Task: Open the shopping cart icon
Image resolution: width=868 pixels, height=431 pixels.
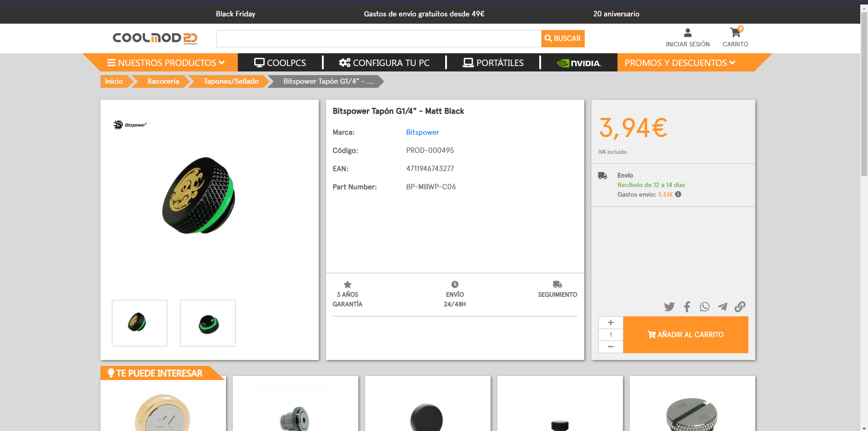Action: point(735,33)
